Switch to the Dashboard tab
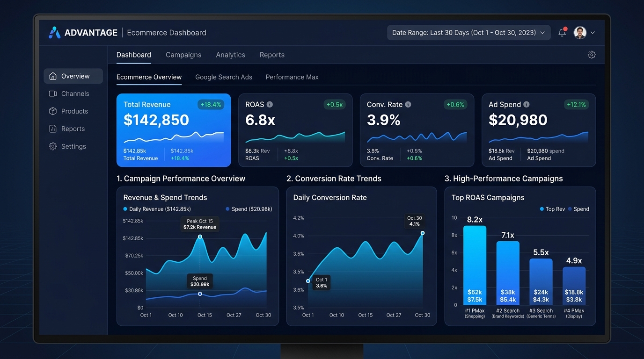This screenshot has height=359, width=644. [134, 55]
